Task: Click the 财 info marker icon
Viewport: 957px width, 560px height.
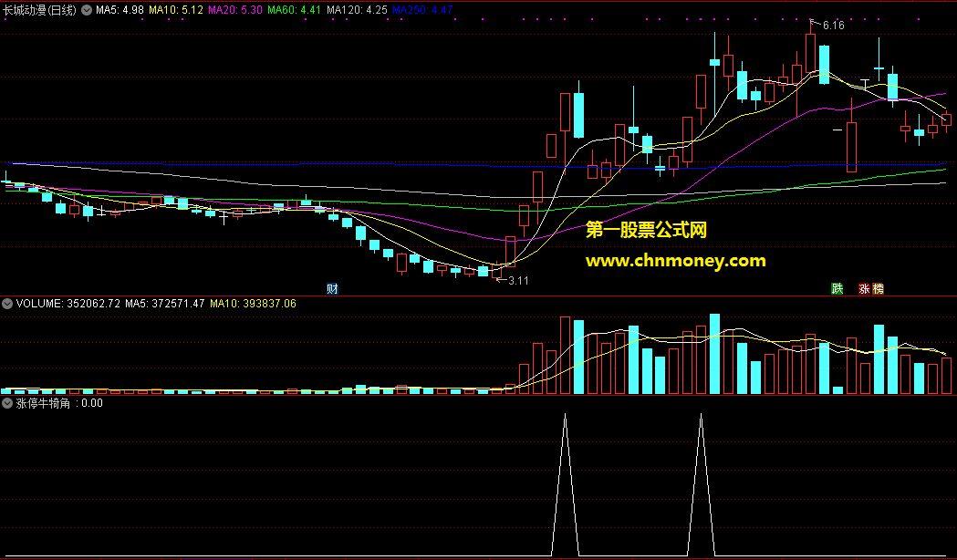Action: tap(332, 288)
